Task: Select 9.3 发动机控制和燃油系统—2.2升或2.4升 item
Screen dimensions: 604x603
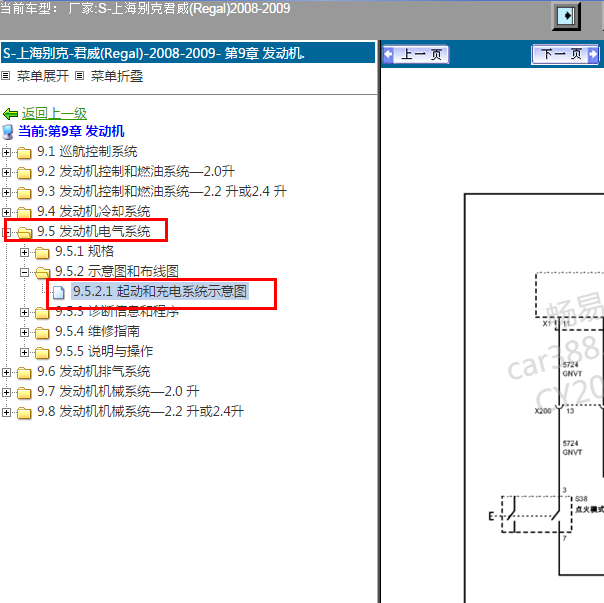Action: (x=162, y=192)
